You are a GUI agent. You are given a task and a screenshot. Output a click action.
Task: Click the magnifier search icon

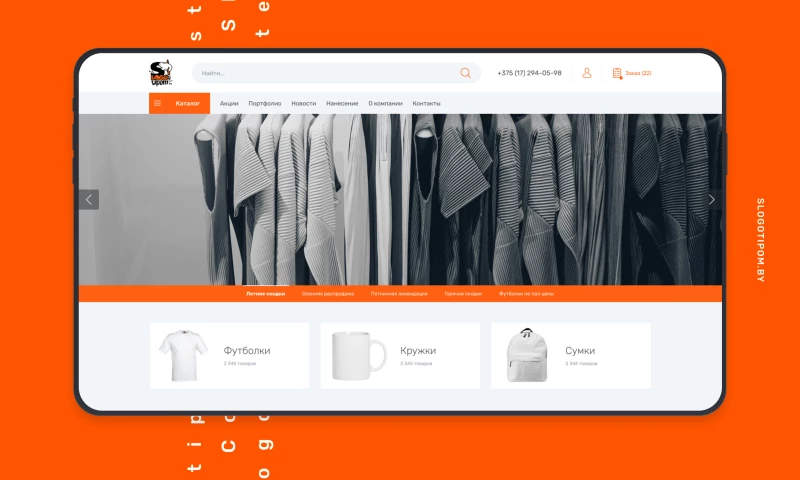point(465,73)
